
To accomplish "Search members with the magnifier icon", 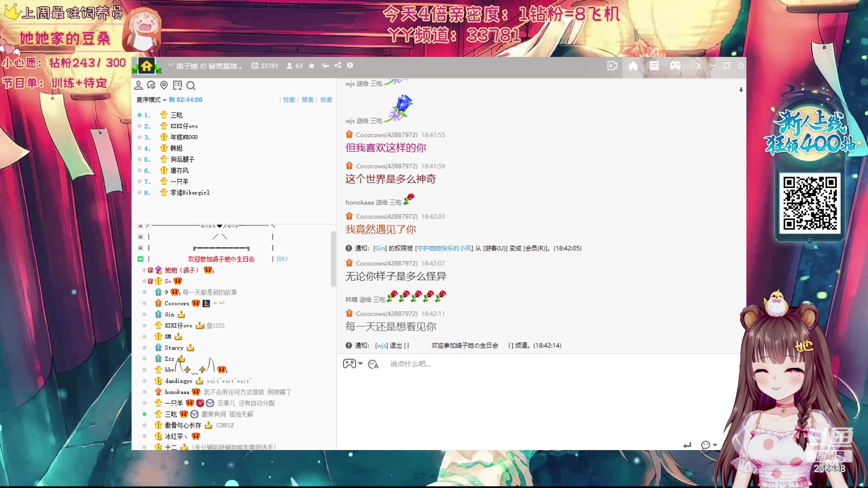I will click(x=191, y=85).
